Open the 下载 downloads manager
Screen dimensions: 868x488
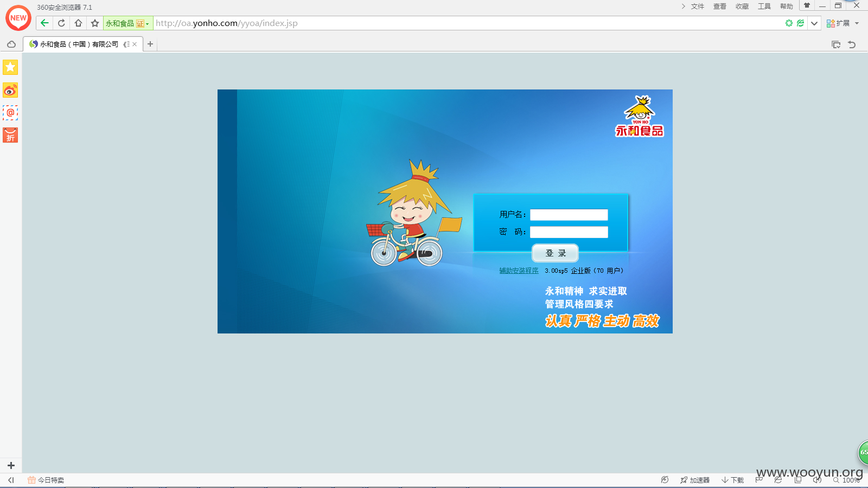coord(732,480)
